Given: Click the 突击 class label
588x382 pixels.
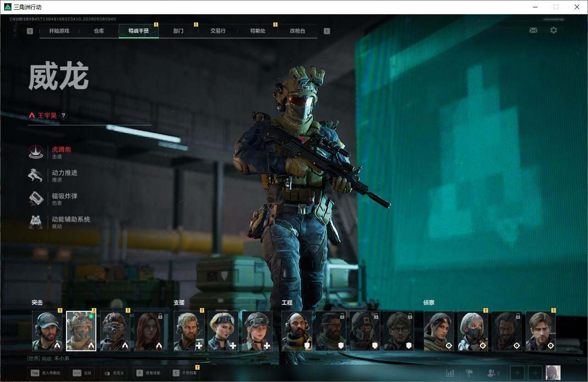Looking at the screenshot, I should (37, 303).
